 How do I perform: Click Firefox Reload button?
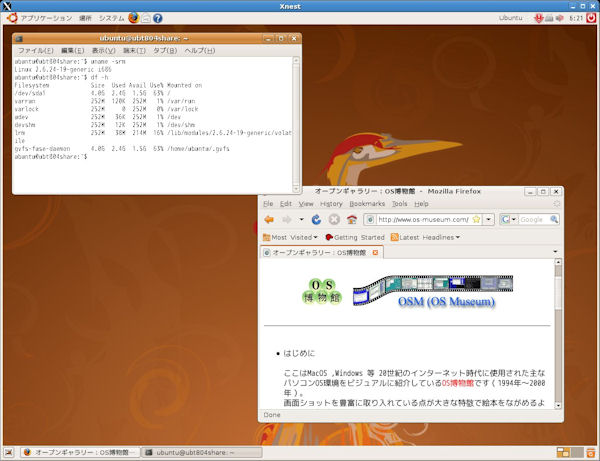coord(316,219)
